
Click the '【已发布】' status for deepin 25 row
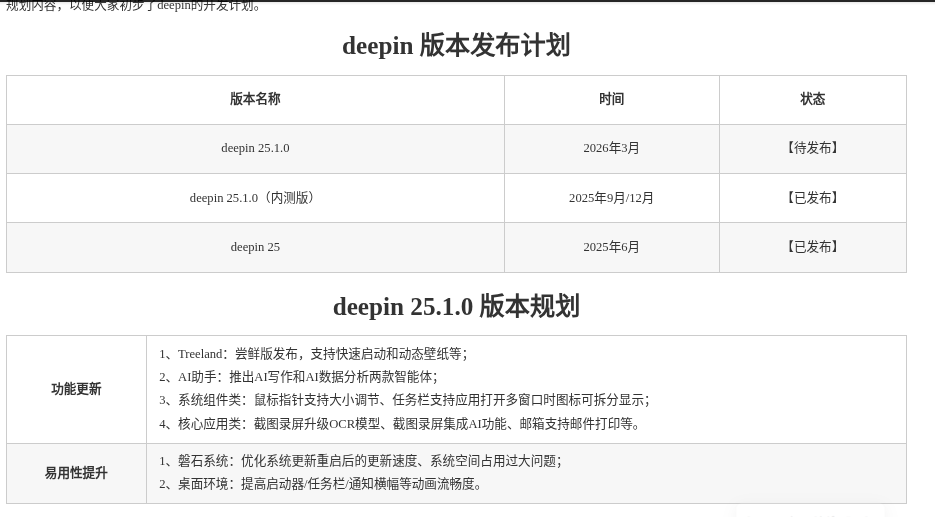pos(813,247)
